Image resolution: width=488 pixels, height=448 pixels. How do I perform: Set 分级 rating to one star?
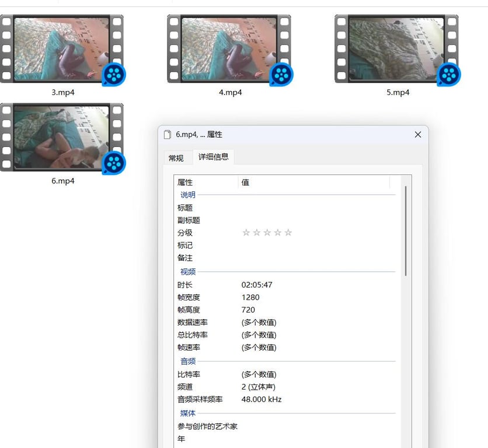[246, 232]
